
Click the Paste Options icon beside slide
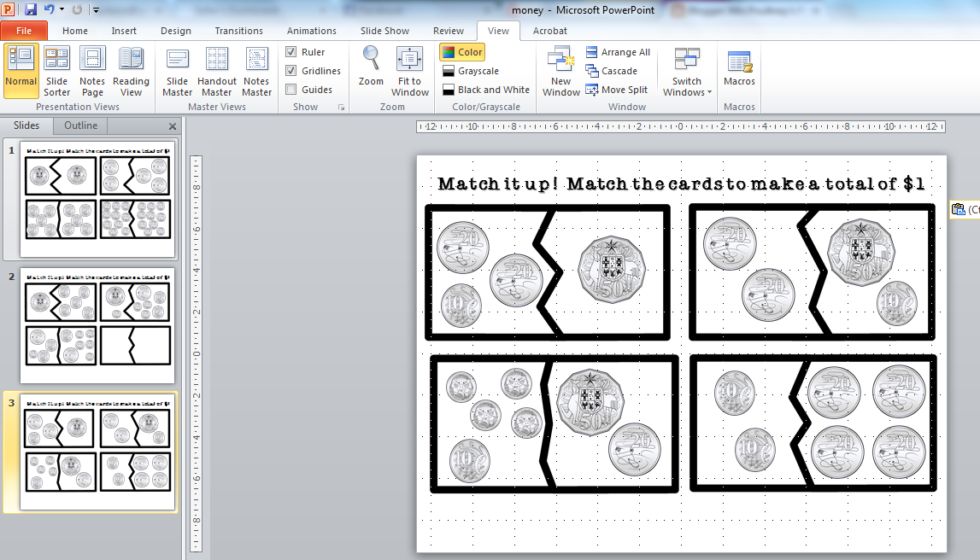958,210
